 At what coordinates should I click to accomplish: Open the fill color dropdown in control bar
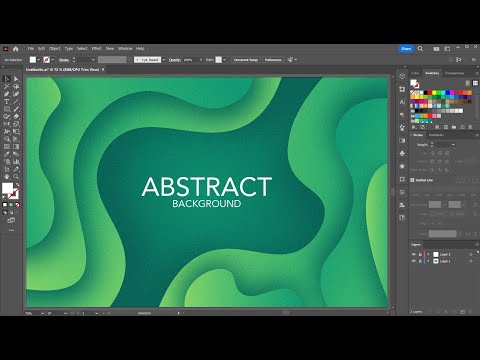click(x=39, y=60)
